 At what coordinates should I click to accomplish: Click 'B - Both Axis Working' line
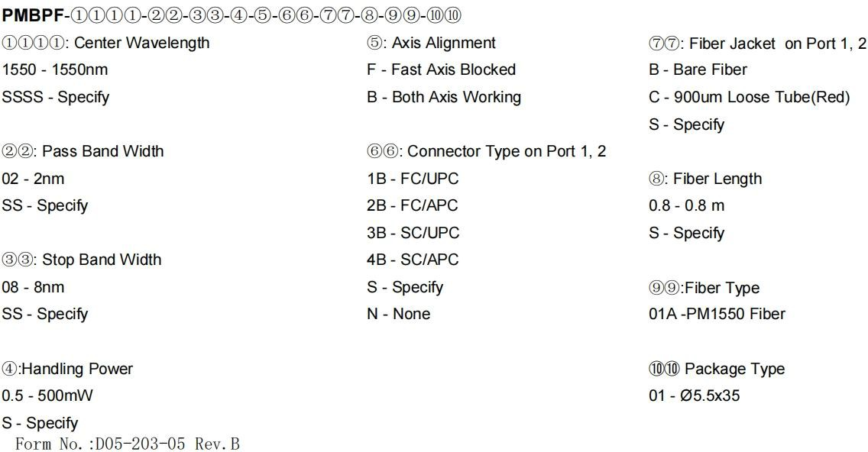point(444,97)
